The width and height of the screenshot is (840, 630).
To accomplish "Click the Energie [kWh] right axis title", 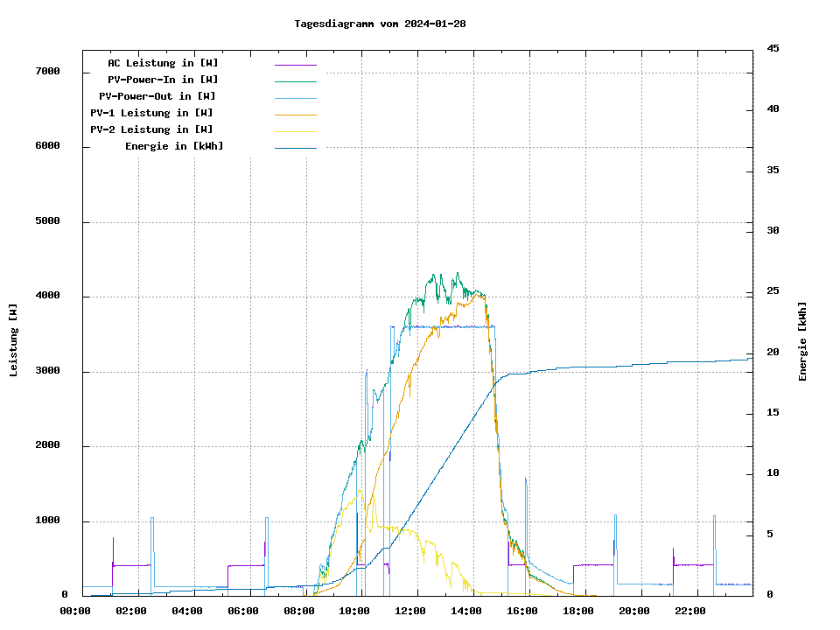I will tap(802, 341).
